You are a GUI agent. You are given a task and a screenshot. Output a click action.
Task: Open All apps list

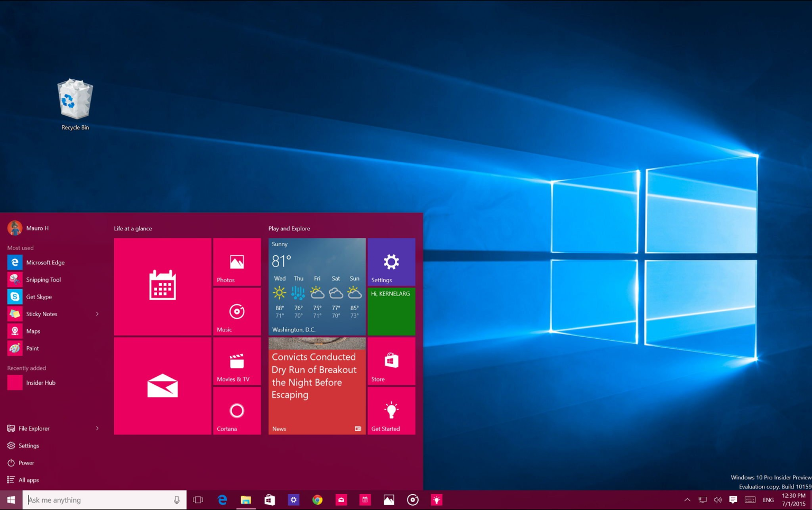[29, 480]
